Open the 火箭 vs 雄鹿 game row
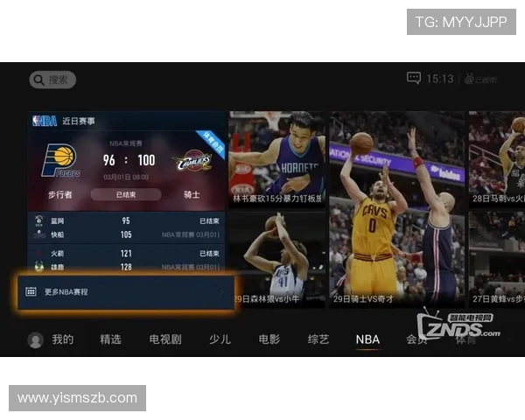 tap(126, 259)
